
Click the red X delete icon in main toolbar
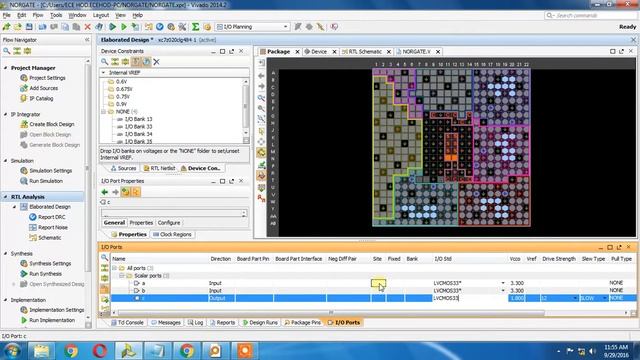click(87, 27)
